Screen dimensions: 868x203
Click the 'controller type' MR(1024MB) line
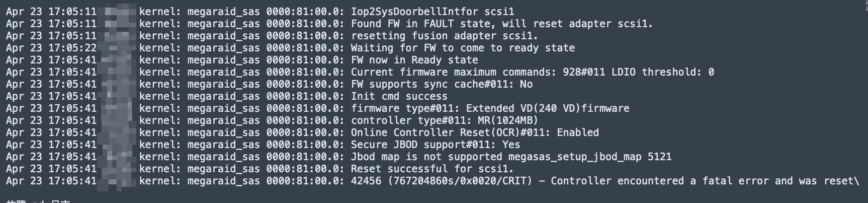[x=444, y=120]
